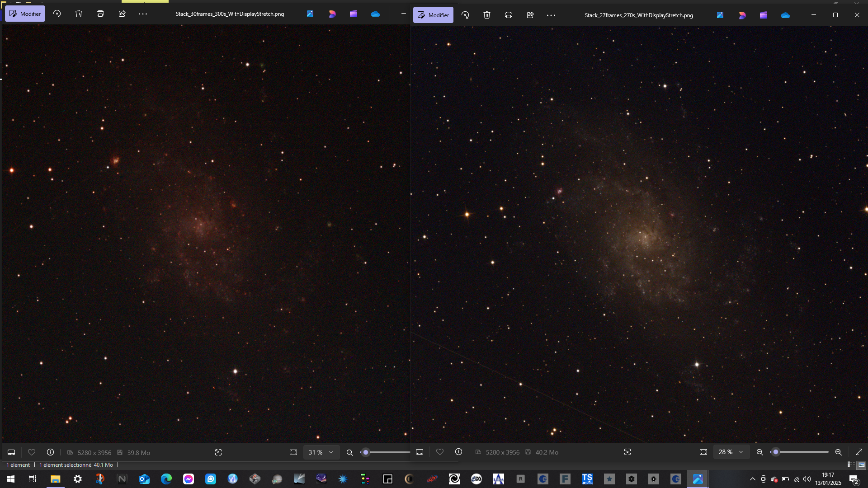Open OneDrive icon in right window

785,15
